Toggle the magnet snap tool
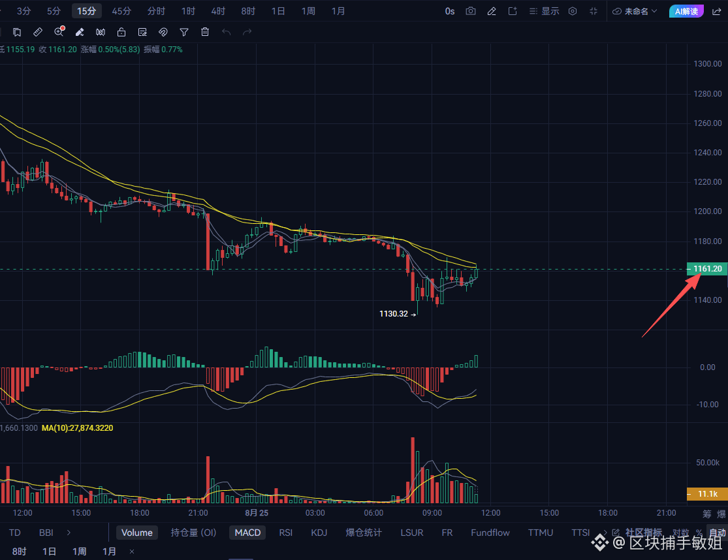 tap(163, 32)
